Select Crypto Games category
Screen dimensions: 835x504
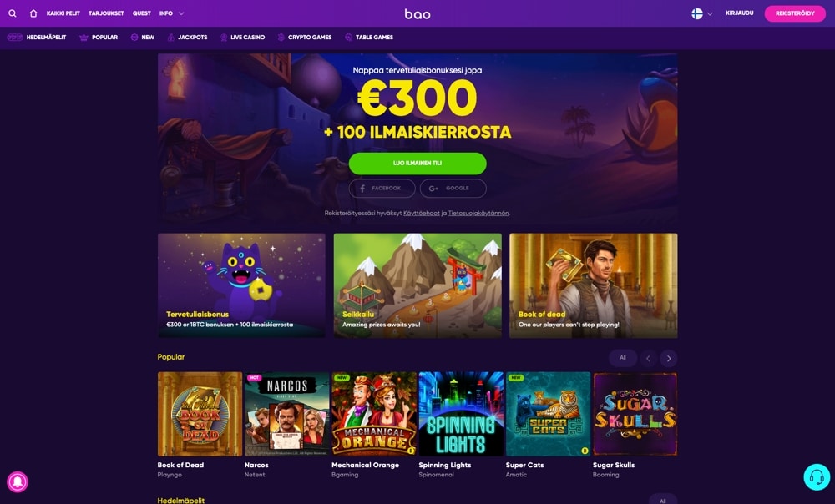[x=305, y=38]
